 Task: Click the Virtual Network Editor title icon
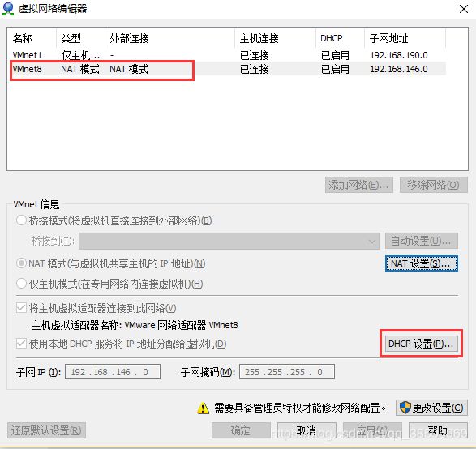coord(8,8)
